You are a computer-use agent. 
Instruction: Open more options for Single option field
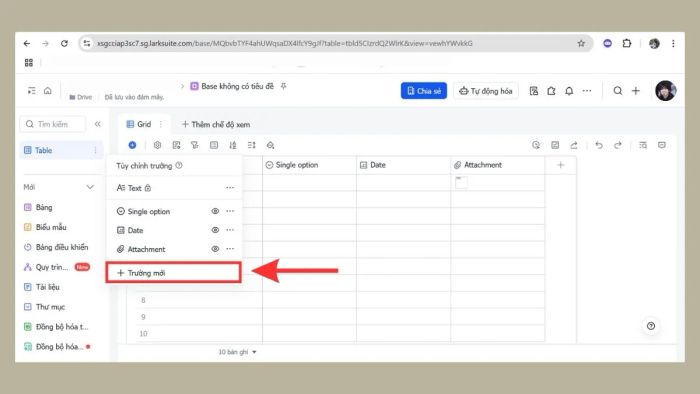click(230, 211)
